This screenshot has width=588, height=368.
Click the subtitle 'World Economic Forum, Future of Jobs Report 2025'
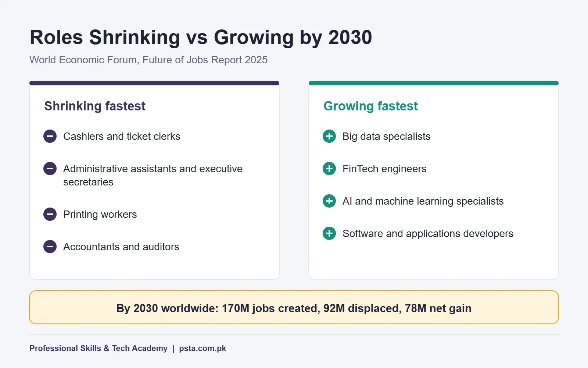pos(148,60)
